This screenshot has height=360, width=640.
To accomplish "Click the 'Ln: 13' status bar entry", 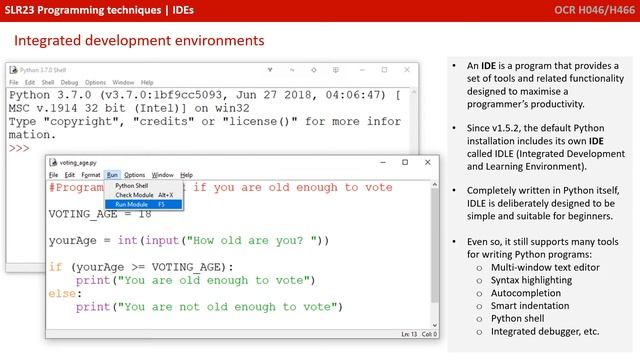I will coord(409,334).
